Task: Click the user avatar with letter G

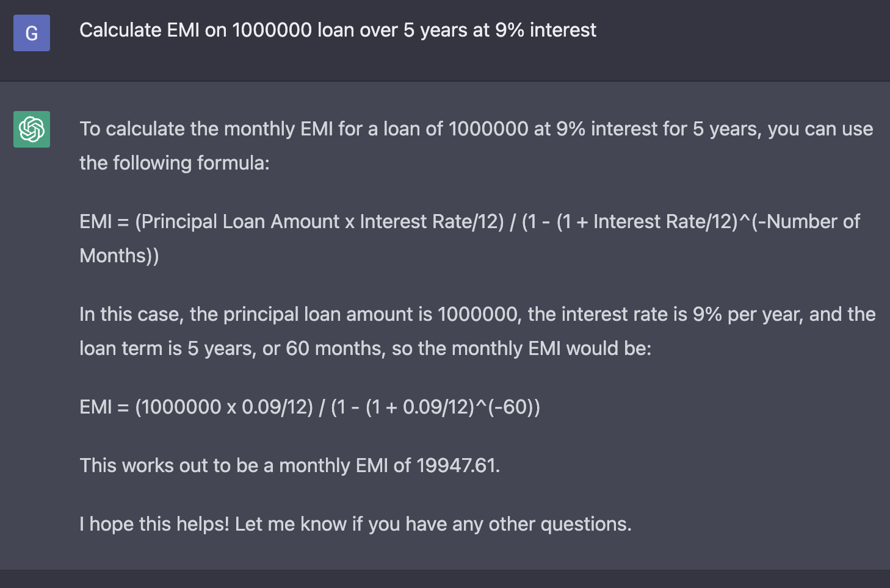Action: [x=32, y=33]
